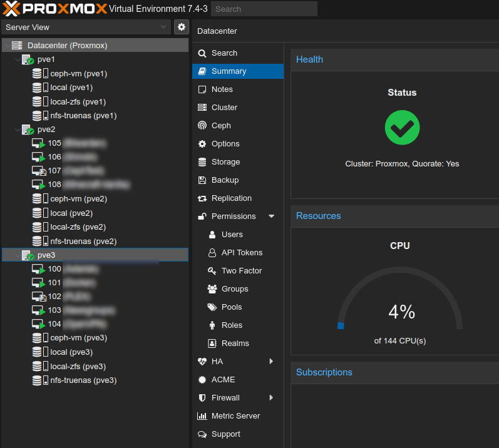Select VM 103 in the tree

click(95, 310)
